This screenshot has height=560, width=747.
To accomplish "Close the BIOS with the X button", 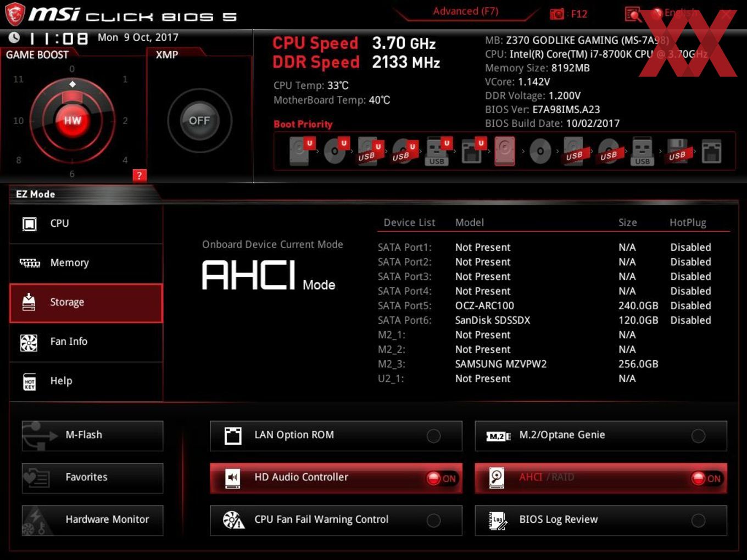I will (x=726, y=14).
